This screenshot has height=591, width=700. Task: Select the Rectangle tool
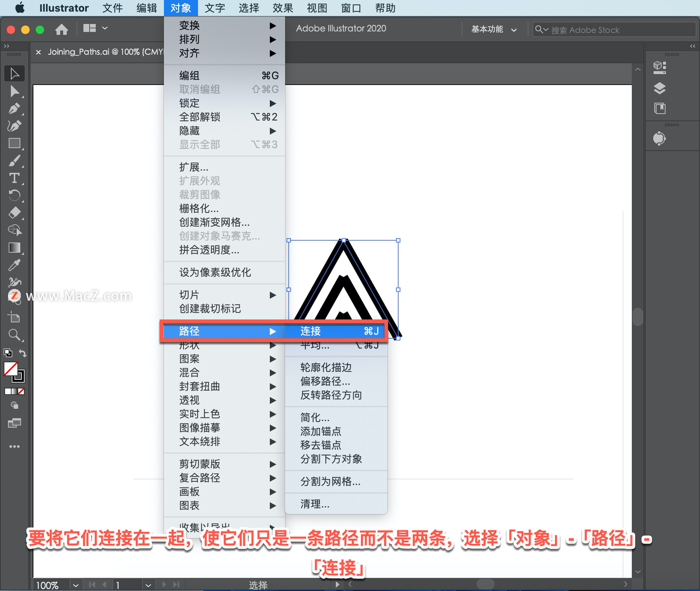pyautogui.click(x=14, y=143)
